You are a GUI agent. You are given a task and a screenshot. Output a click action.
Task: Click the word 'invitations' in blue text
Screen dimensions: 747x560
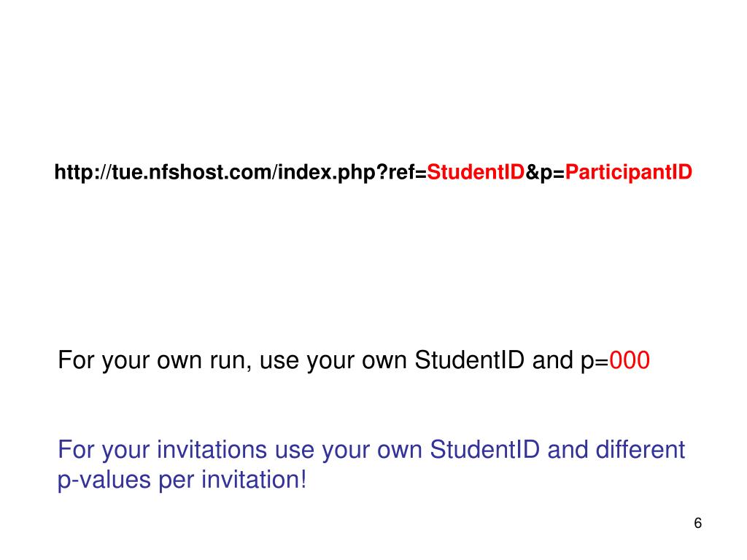[212, 449]
